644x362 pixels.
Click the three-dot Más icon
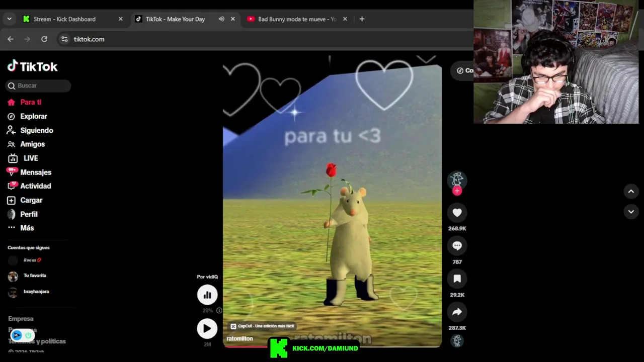(x=11, y=228)
